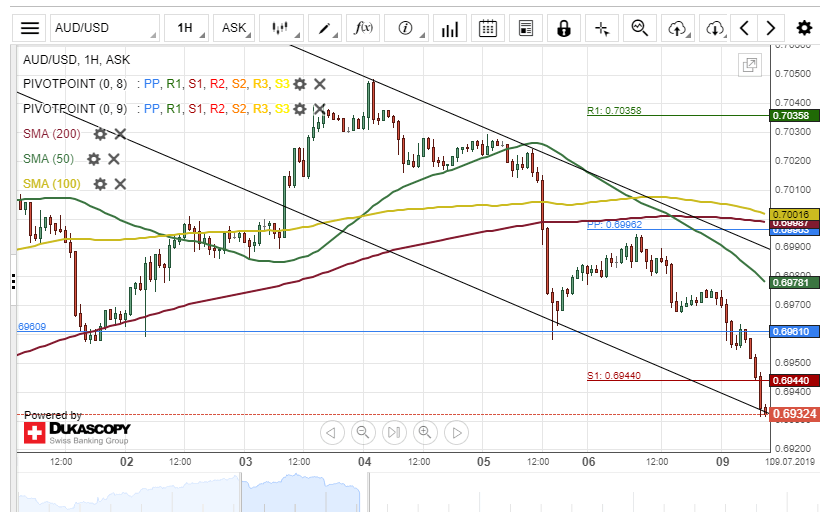
Task: Open the news list icon
Action: coord(526,28)
